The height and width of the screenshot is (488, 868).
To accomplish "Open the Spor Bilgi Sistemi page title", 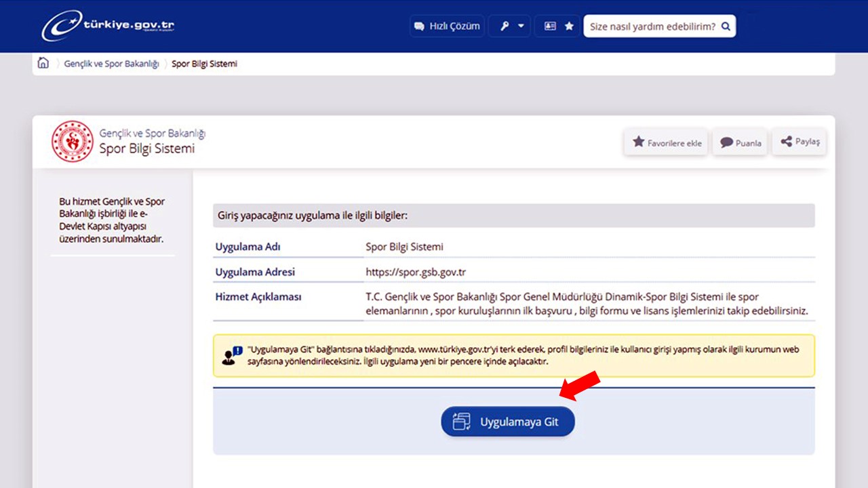I will [x=147, y=148].
